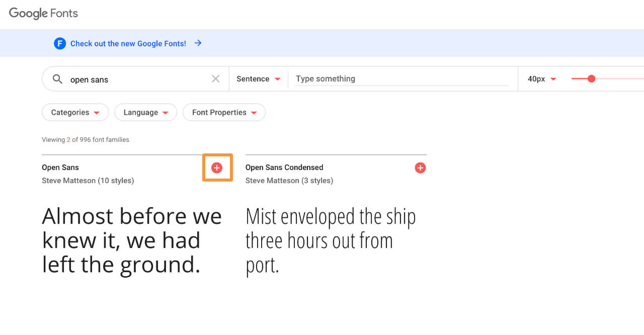Click the Open Sans Condensed sample preview text
The width and height of the screenshot is (644, 335).
pyautogui.click(x=331, y=240)
